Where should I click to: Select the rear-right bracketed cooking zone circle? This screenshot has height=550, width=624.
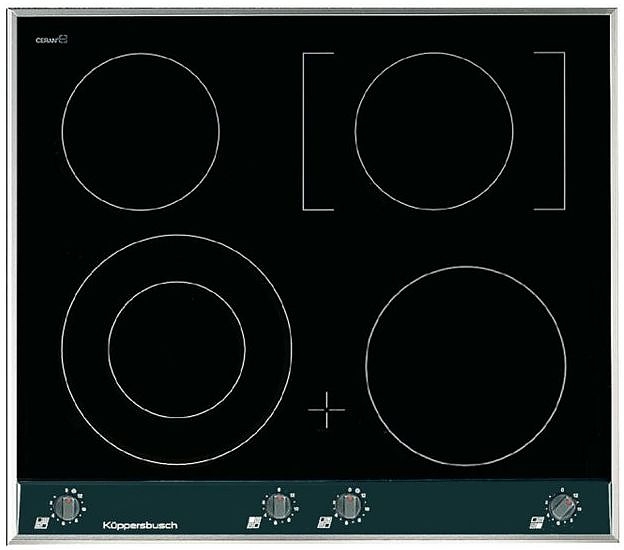[x=434, y=131]
